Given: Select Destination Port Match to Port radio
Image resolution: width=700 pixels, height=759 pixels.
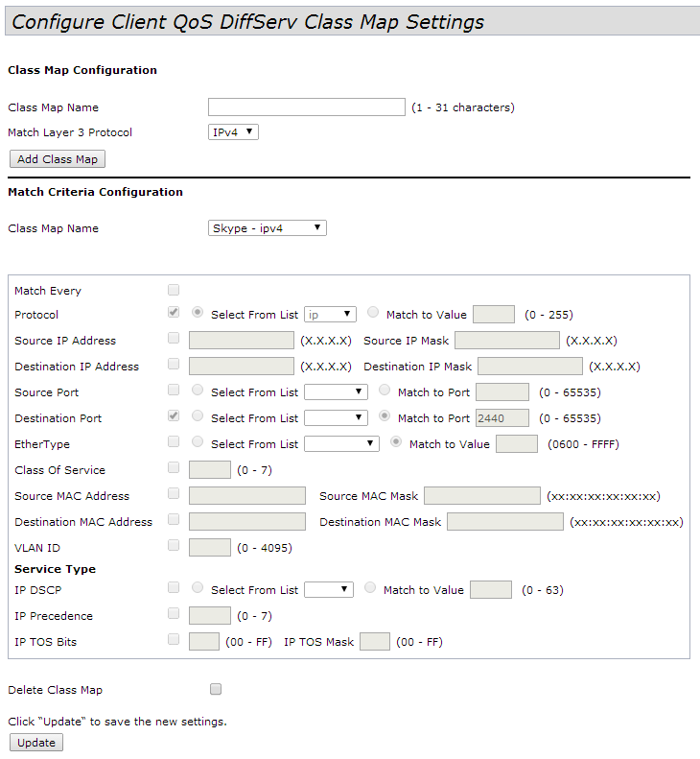Looking at the screenshot, I should pyautogui.click(x=385, y=417).
